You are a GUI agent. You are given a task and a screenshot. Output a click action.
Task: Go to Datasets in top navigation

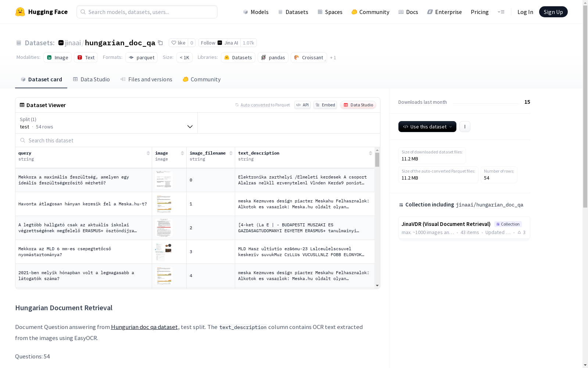(x=293, y=12)
